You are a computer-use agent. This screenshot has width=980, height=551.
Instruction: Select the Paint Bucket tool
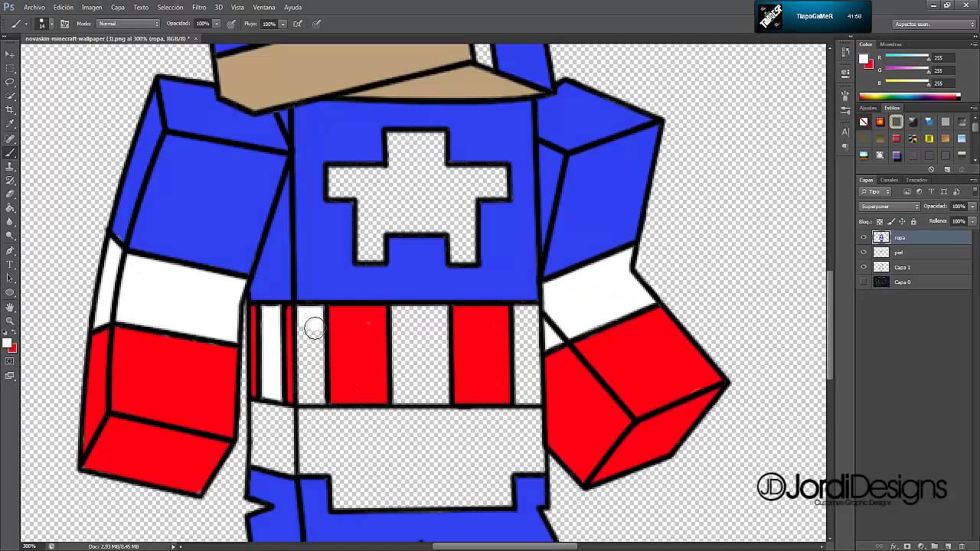pyautogui.click(x=10, y=208)
